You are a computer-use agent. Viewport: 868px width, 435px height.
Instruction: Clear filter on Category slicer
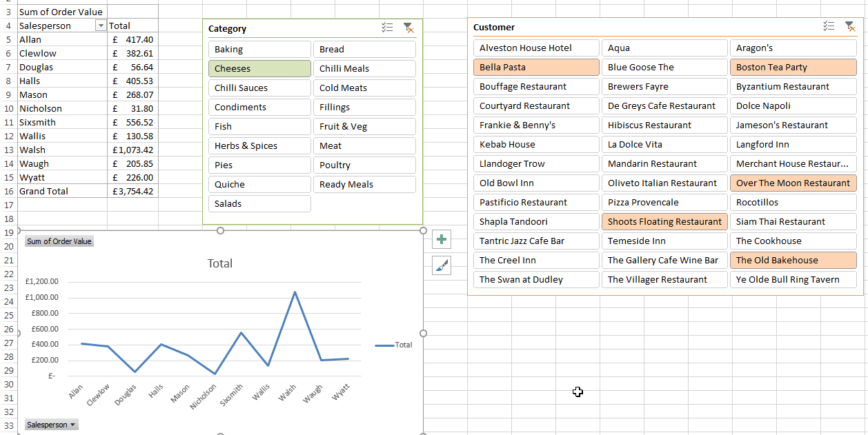(408, 28)
